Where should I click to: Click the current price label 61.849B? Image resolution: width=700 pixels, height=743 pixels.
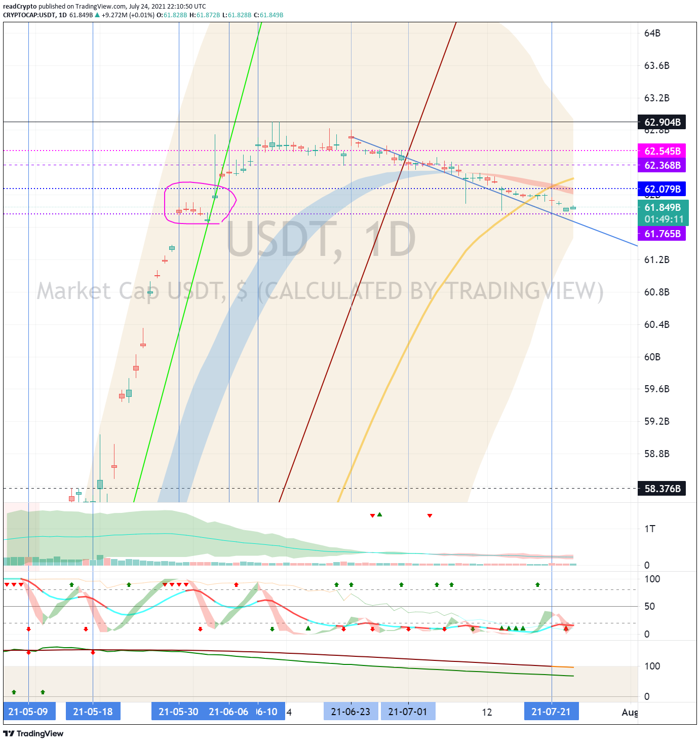click(x=663, y=207)
